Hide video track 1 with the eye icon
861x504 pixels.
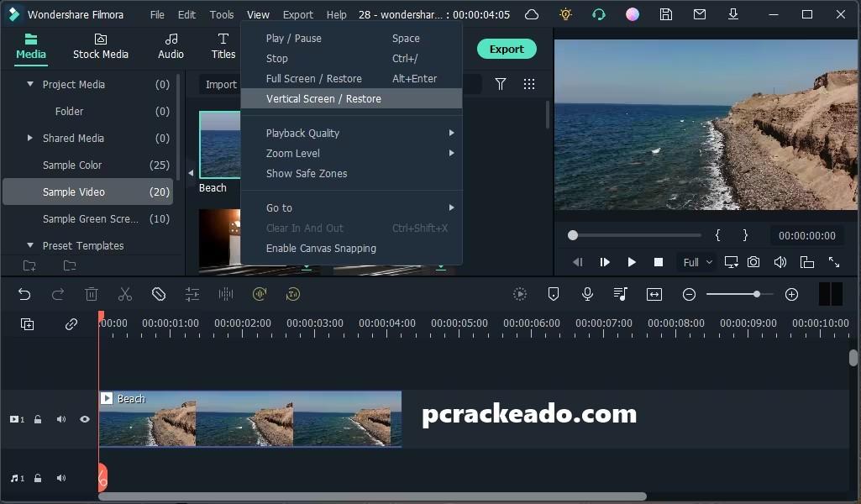(x=85, y=419)
